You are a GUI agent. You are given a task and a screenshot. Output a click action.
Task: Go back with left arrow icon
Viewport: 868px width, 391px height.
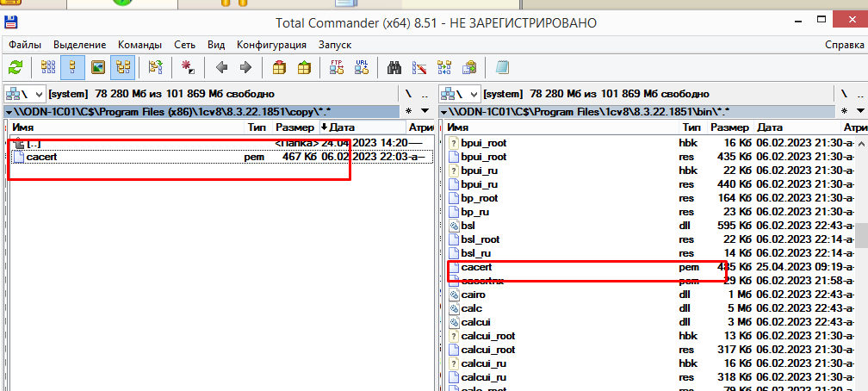pyautogui.click(x=221, y=67)
